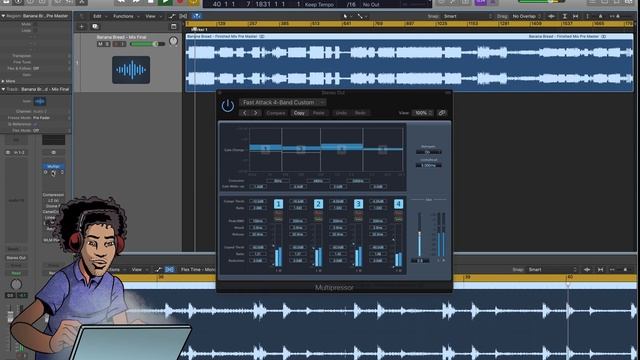Click the waveform vertical zoom icon in tracks toolbar
Image resolution: width=640 pixels, height=360 pixels.
(551, 16)
